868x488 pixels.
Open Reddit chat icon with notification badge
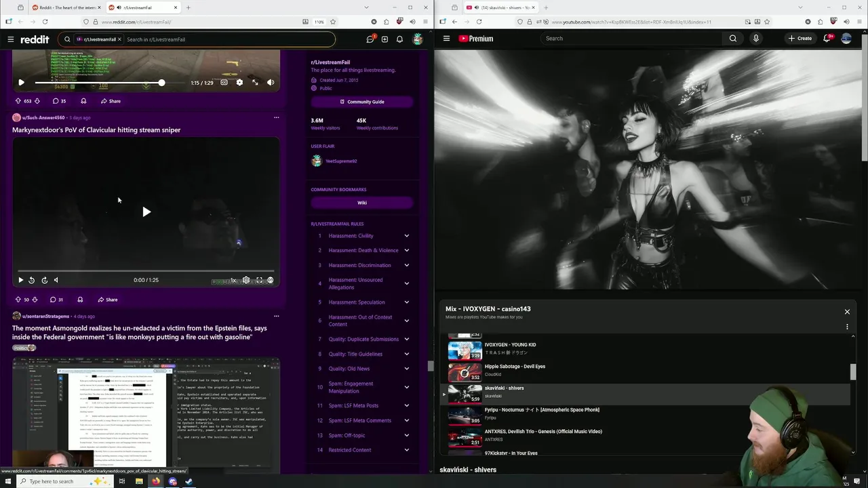pyautogui.click(x=370, y=39)
